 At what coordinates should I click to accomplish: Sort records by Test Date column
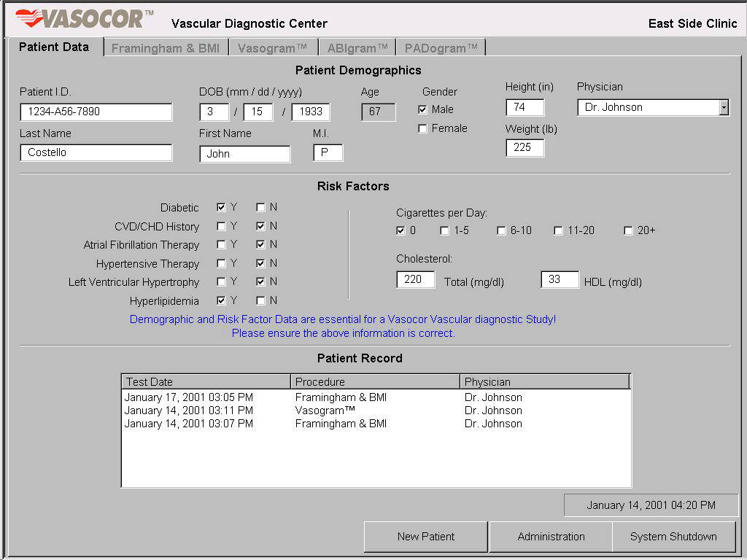(206, 382)
